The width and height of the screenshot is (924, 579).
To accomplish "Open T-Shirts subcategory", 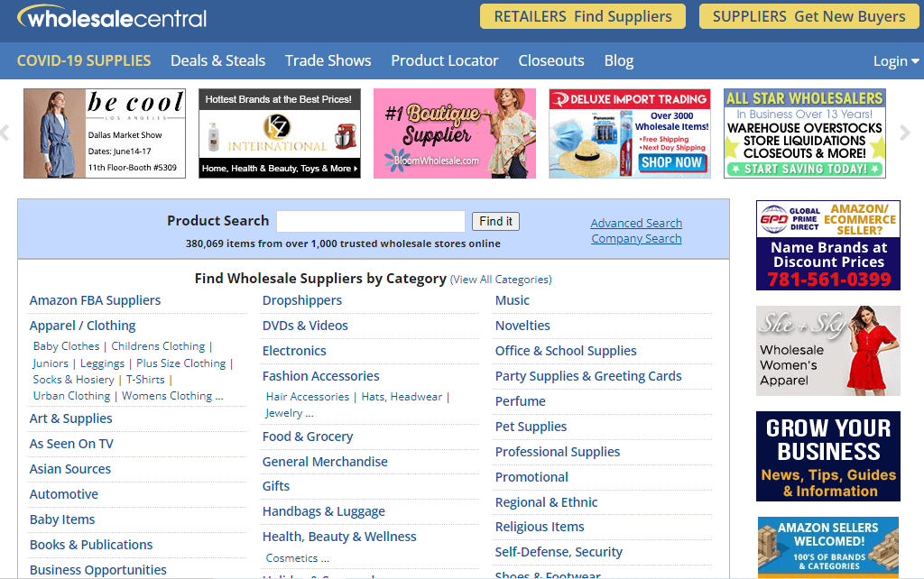I will pyautogui.click(x=145, y=380).
